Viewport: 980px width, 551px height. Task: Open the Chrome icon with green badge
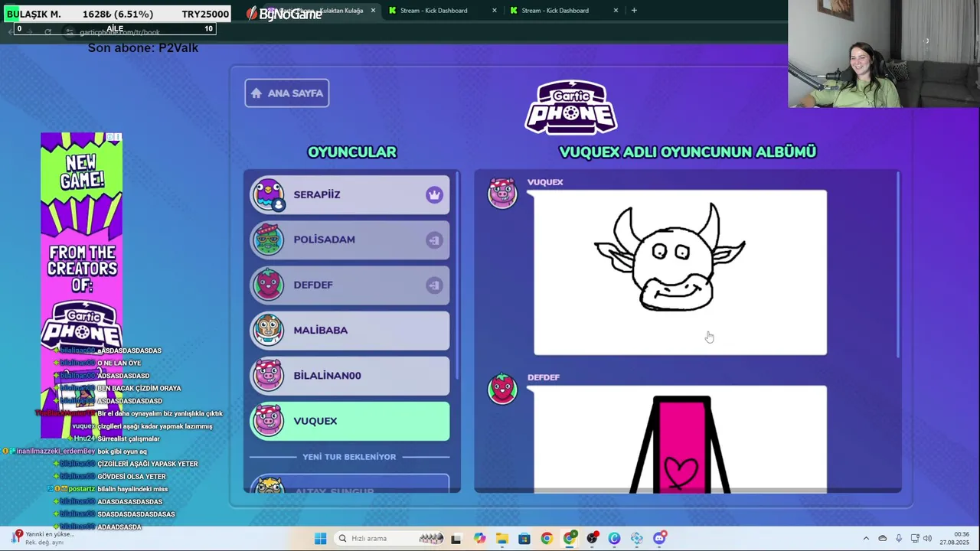coord(570,539)
